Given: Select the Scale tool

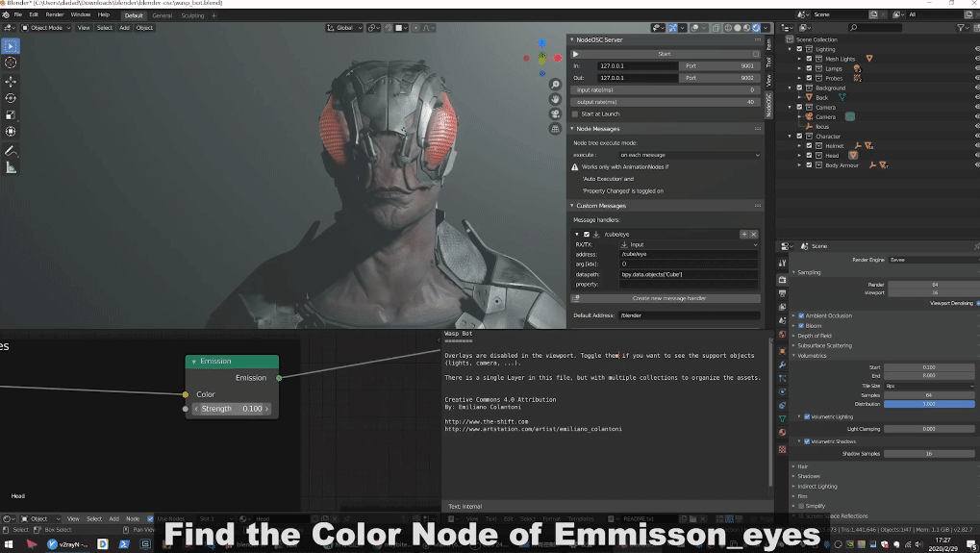Looking at the screenshot, I should pyautogui.click(x=11, y=115).
